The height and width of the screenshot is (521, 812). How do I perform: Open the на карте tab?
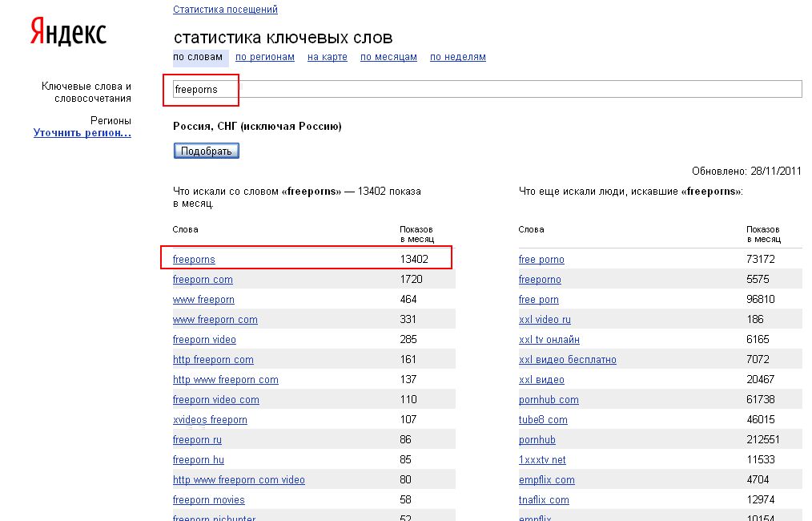[x=328, y=57]
